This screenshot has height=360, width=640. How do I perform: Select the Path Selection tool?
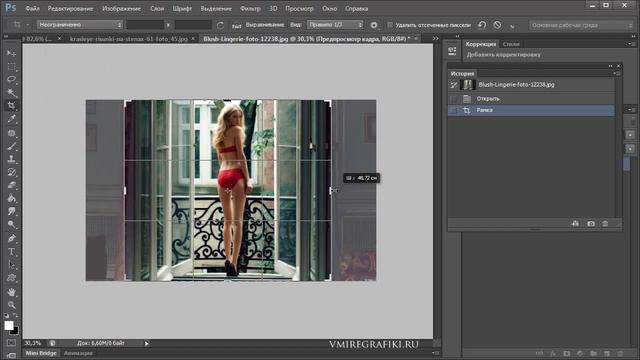(11, 264)
